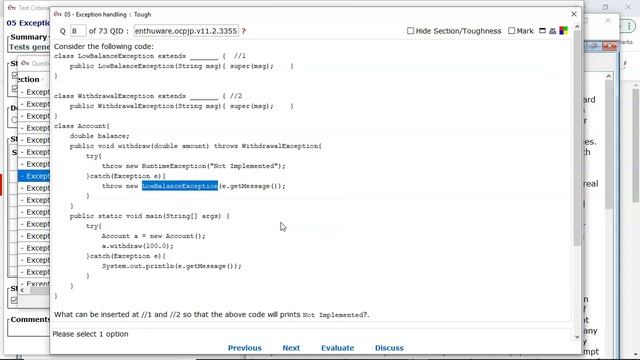Click Evaluate to check the answer
640x360 pixels.
338,348
